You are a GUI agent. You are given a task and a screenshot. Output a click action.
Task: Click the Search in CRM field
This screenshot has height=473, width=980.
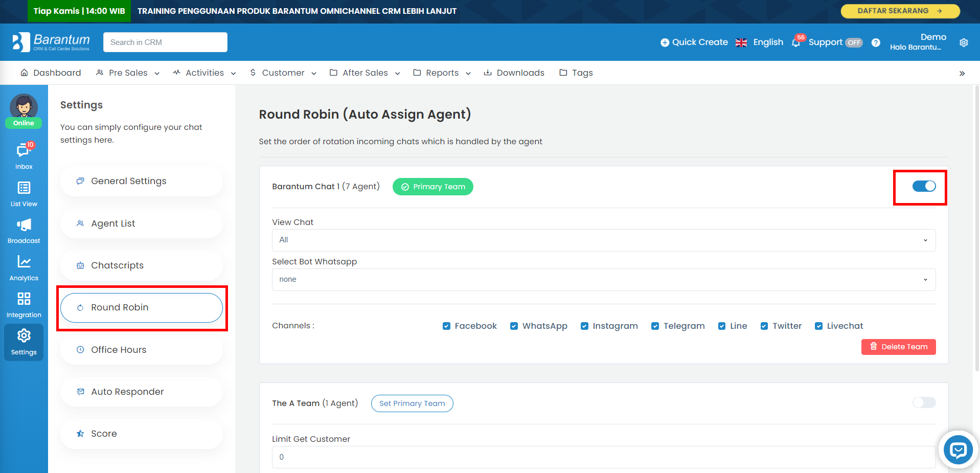tap(165, 42)
